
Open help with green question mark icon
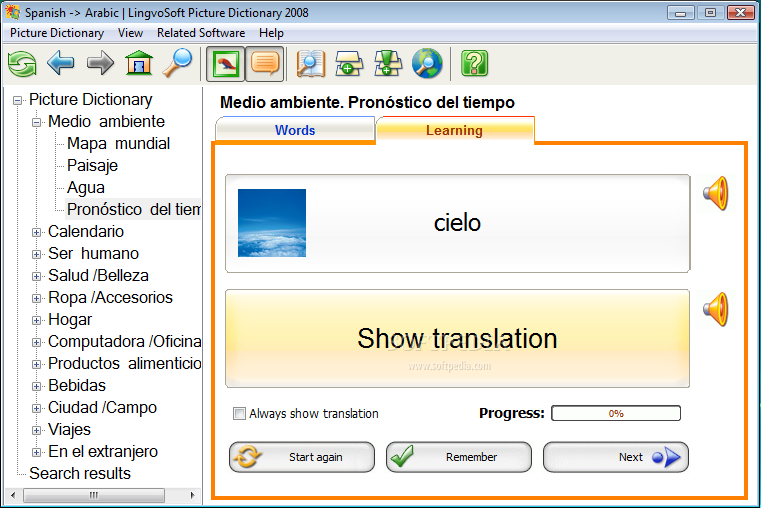point(474,64)
